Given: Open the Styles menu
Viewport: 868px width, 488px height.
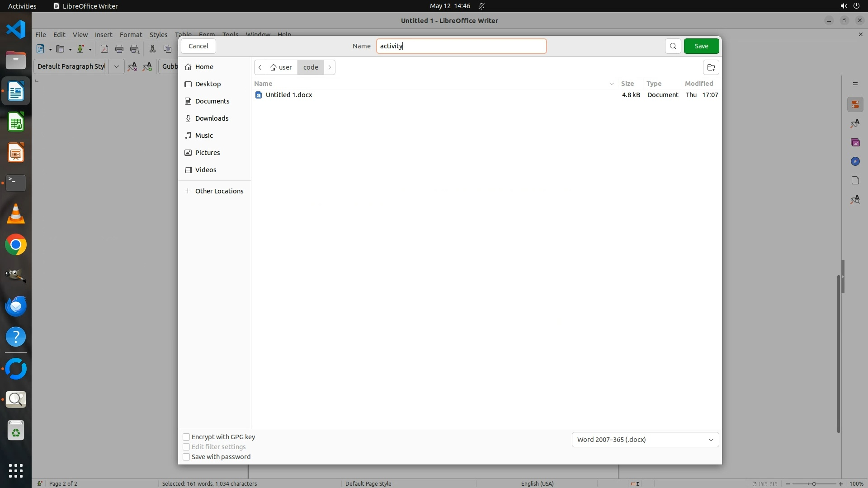Looking at the screenshot, I should 158,35.
